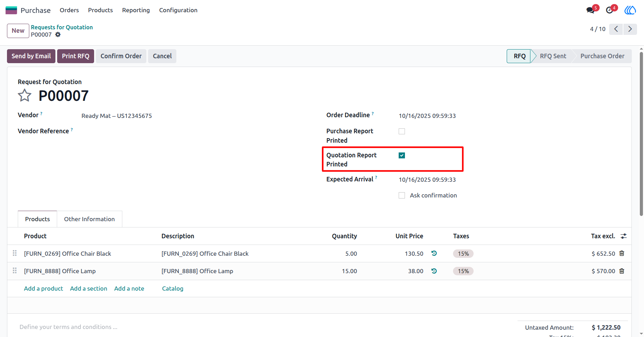Click the reset price icon for Office Chair Black
The height and width of the screenshot is (337, 644).
click(434, 253)
